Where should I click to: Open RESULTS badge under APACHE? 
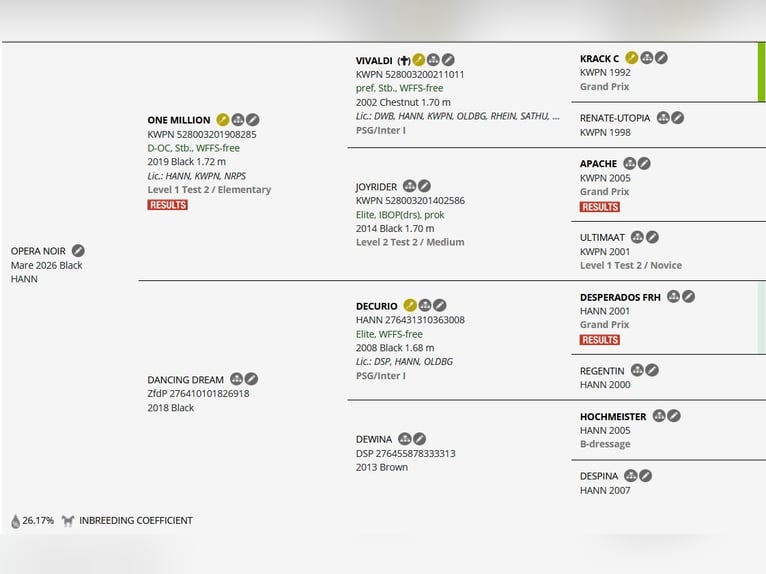pyautogui.click(x=600, y=207)
